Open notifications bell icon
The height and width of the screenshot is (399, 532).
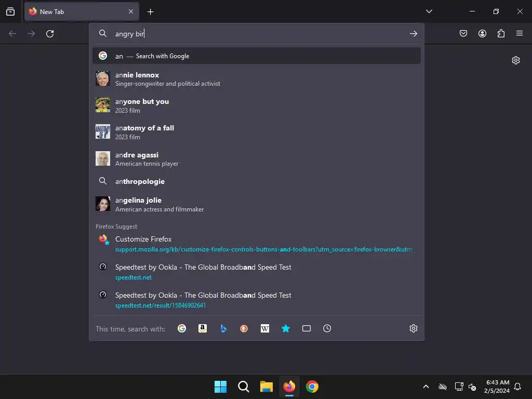coord(517,387)
